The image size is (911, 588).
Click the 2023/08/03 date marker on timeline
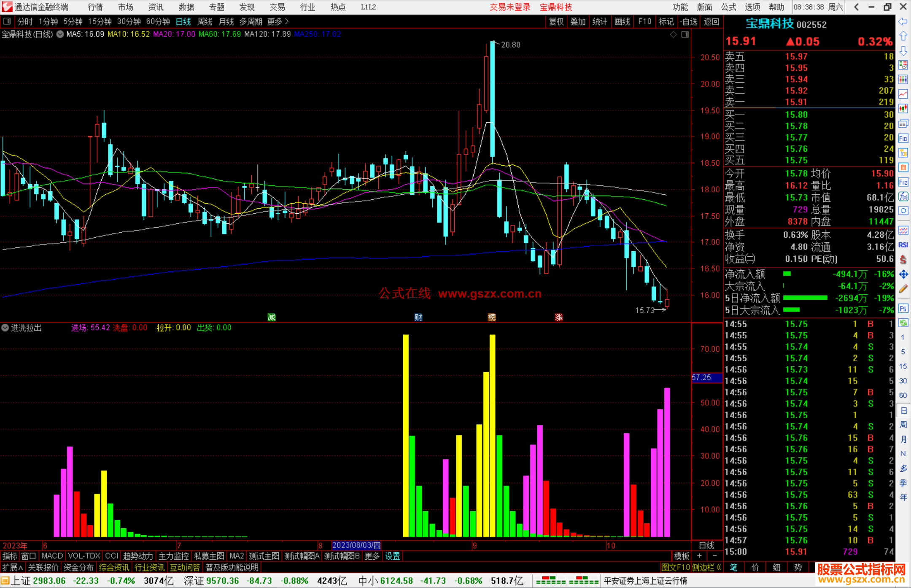356,545
